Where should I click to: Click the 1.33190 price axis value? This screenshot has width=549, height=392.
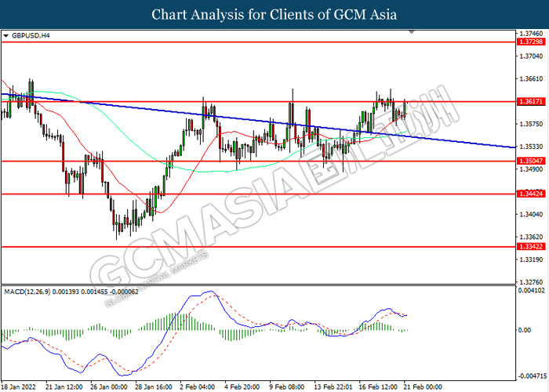[531, 260]
